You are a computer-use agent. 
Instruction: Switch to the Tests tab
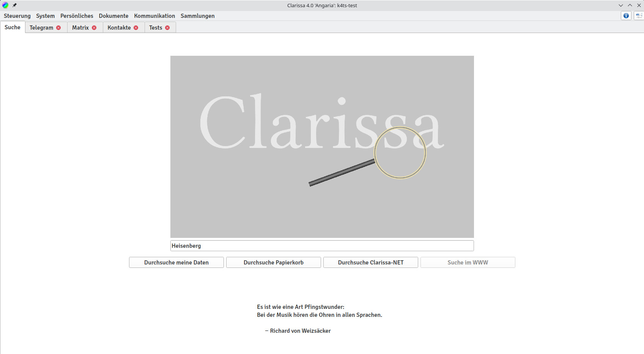pos(156,28)
